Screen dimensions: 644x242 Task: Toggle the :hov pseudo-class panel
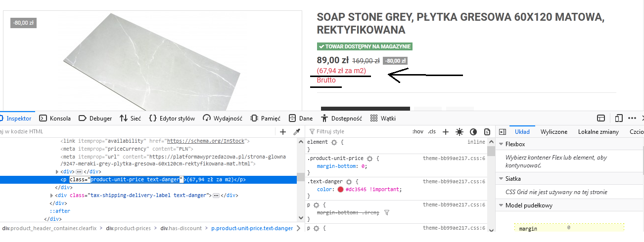(x=418, y=132)
